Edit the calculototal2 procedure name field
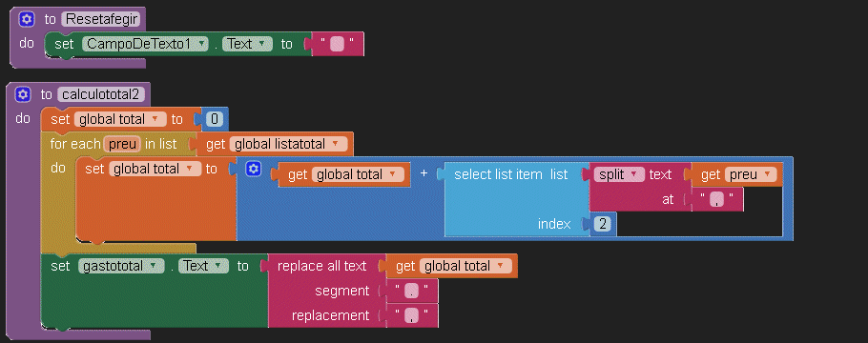The height and width of the screenshot is (343, 868). pos(101,94)
